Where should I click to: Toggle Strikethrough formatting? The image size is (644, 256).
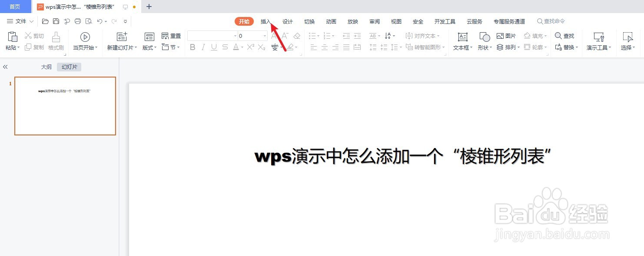225,47
